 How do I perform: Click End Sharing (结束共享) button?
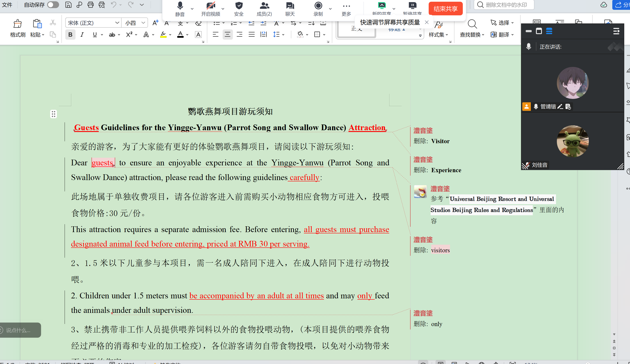pos(446,9)
